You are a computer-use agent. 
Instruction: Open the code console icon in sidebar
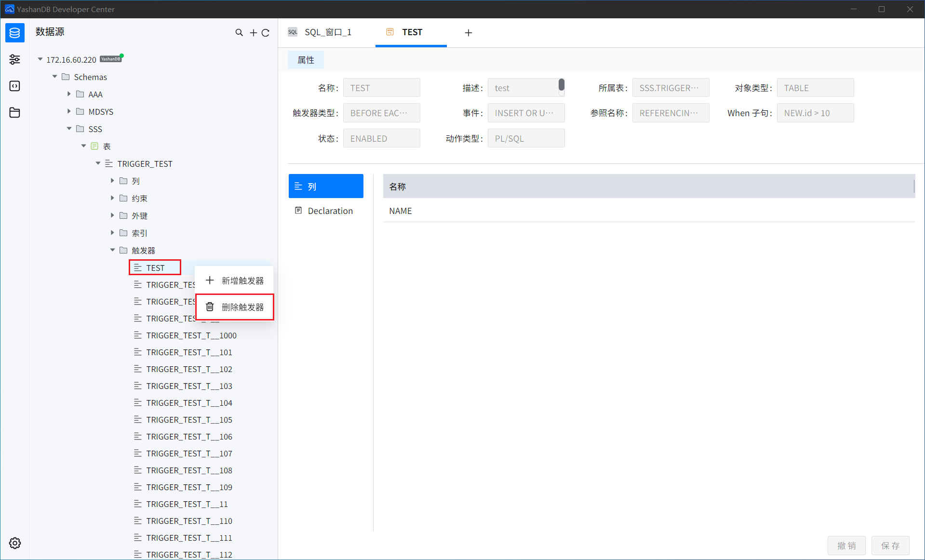[x=14, y=86]
